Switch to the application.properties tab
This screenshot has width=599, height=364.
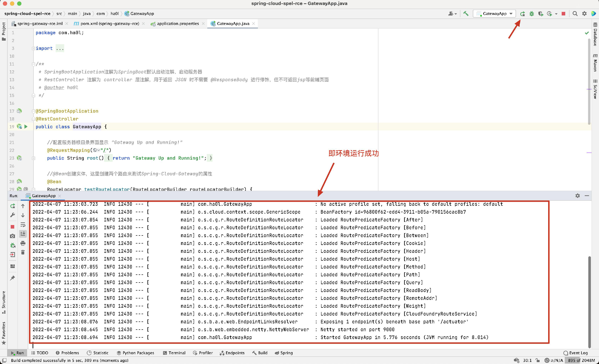[178, 24]
